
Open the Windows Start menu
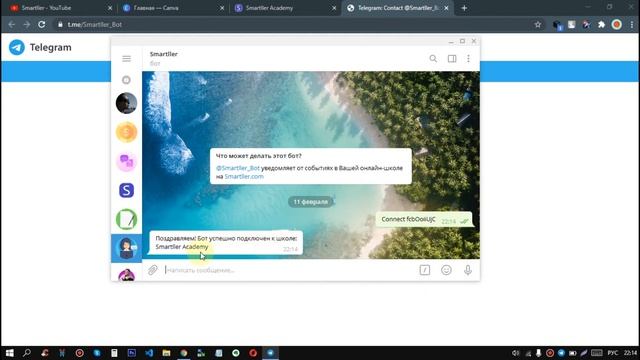[x=9, y=353]
